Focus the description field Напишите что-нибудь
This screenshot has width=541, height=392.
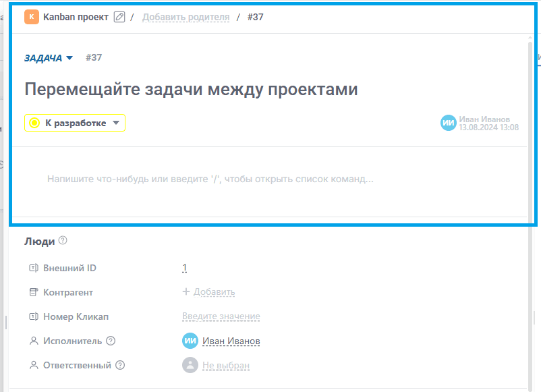(210, 179)
